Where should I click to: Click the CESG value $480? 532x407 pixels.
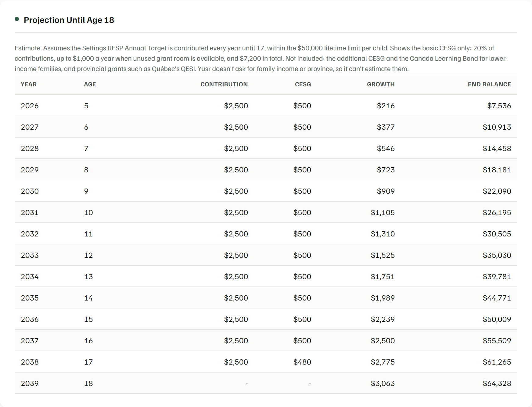[302, 362]
